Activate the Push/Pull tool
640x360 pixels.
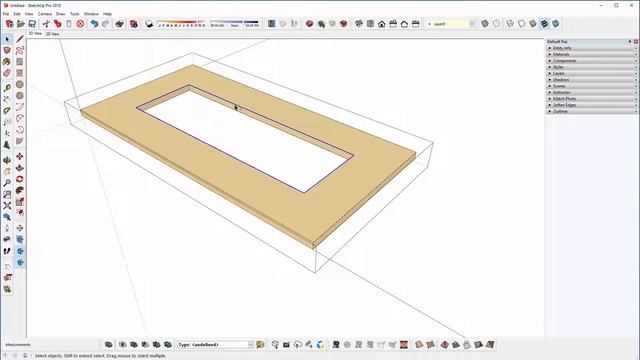point(20,168)
